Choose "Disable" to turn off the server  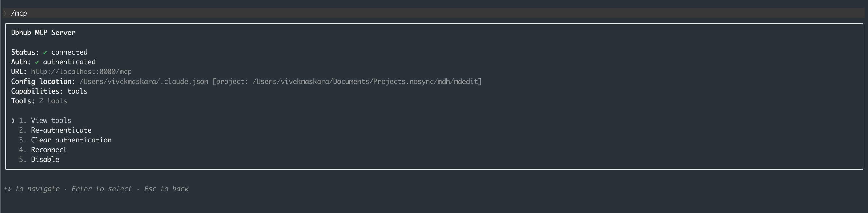pyautogui.click(x=45, y=160)
